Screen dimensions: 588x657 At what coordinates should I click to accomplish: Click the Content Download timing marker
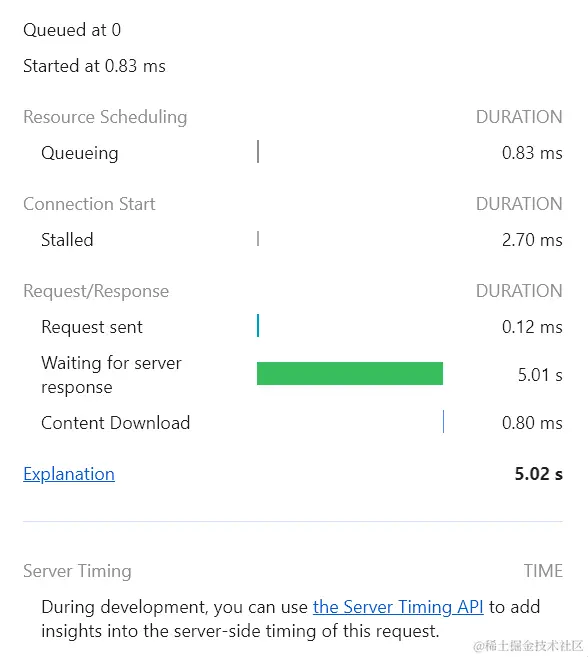tap(443, 422)
